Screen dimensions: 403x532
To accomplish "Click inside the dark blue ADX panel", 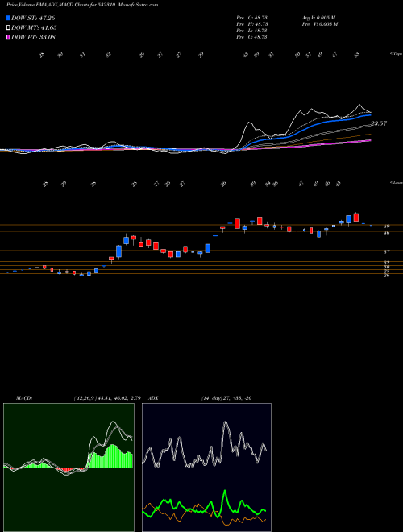I will (x=206, y=468).
